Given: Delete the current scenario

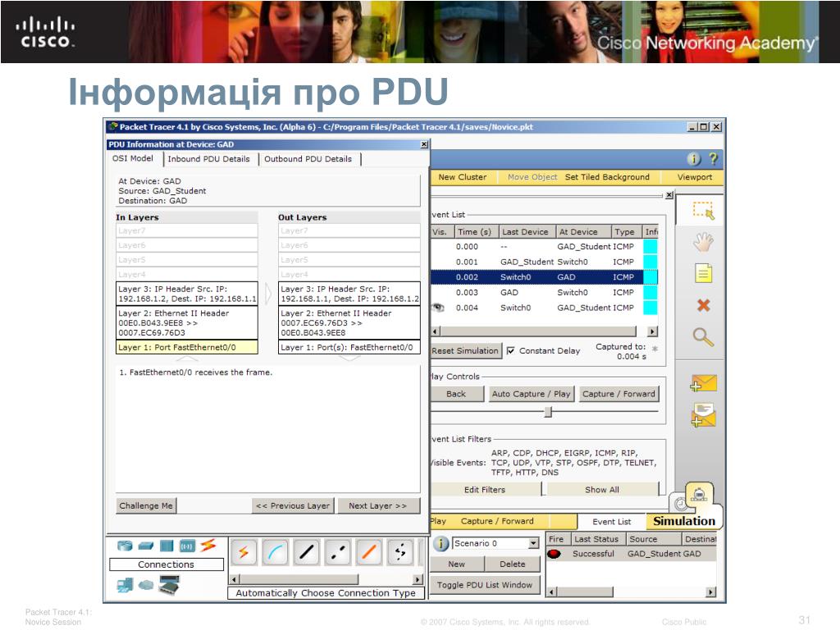Looking at the screenshot, I should 513,564.
